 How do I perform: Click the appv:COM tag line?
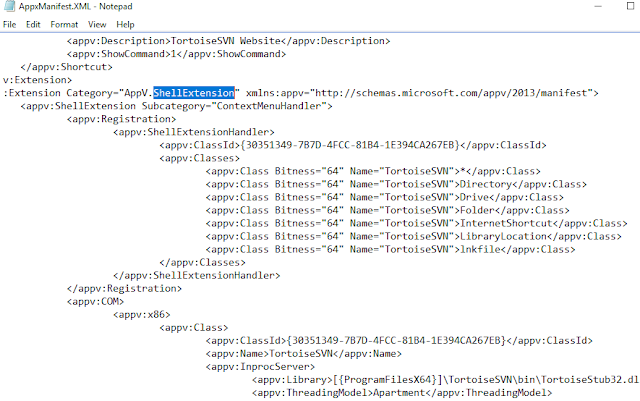coord(96,302)
